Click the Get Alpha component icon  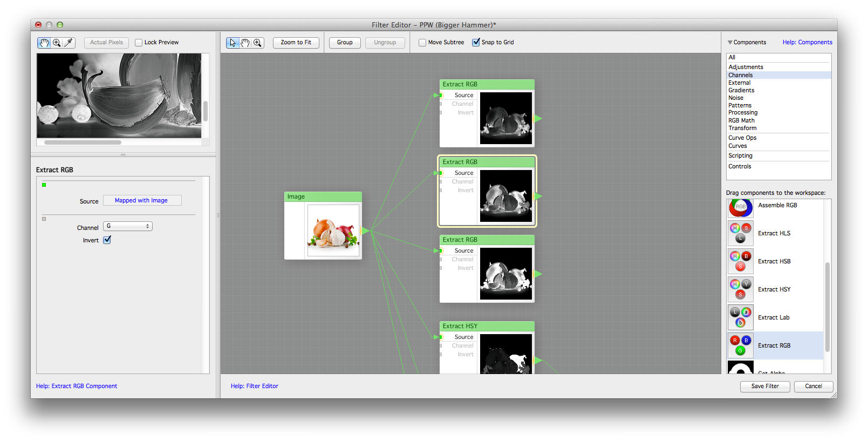pyautogui.click(x=741, y=368)
